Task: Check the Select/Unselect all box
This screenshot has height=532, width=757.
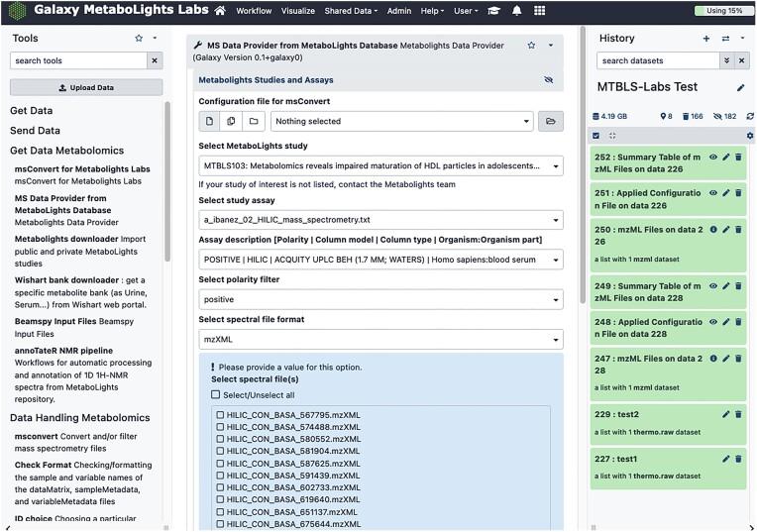Action: point(216,395)
